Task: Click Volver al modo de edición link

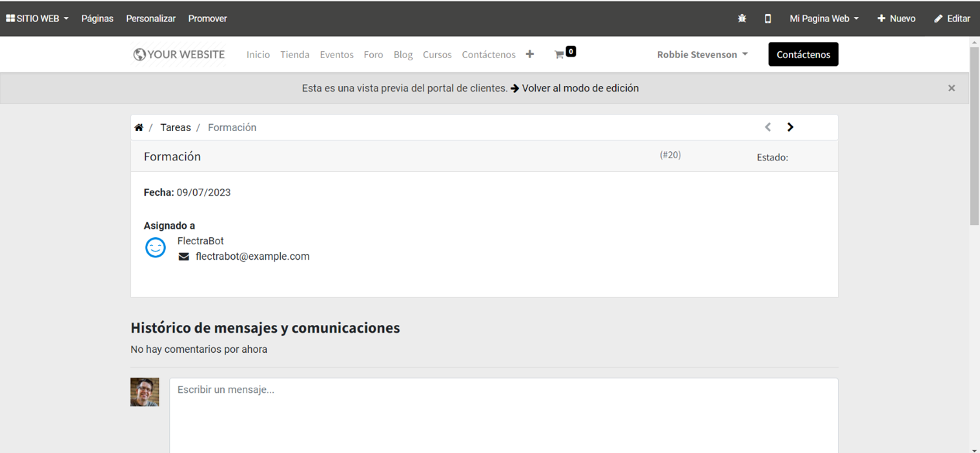Action: [580, 88]
